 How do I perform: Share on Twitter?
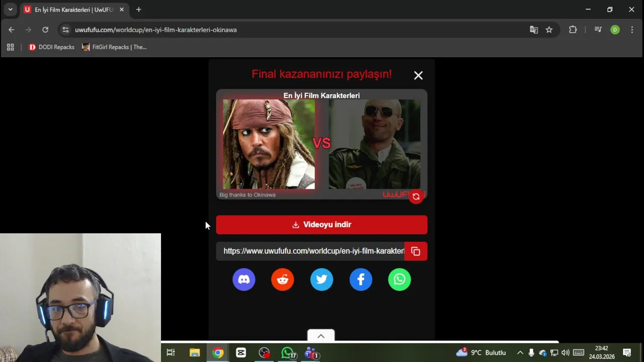pyautogui.click(x=321, y=280)
